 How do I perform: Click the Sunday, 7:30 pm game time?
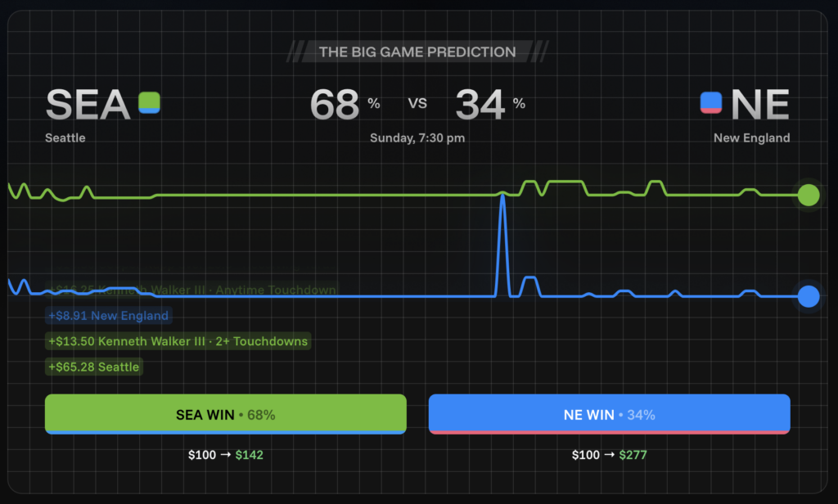(417, 138)
